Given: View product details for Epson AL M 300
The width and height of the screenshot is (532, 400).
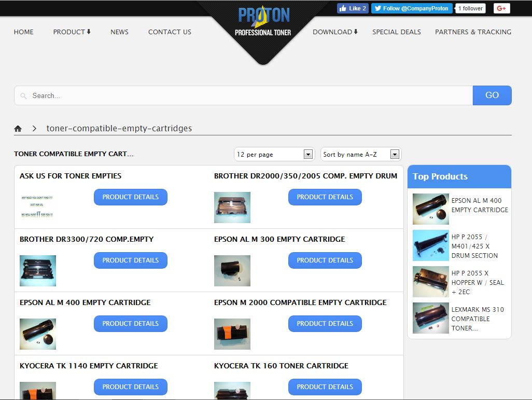Looking at the screenshot, I should (x=325, y=260).
